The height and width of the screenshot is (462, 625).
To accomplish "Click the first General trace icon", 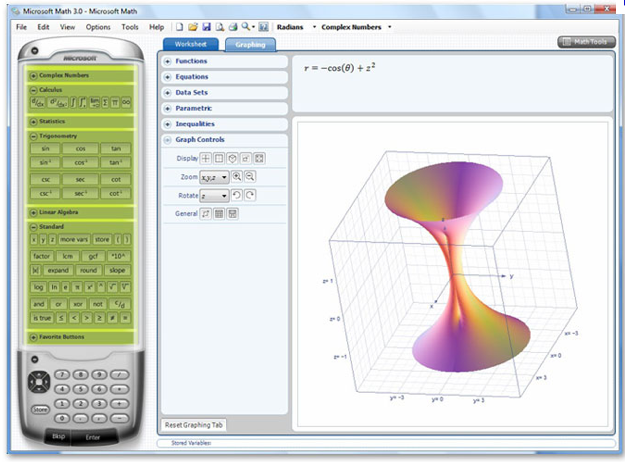I will [206, 214].
